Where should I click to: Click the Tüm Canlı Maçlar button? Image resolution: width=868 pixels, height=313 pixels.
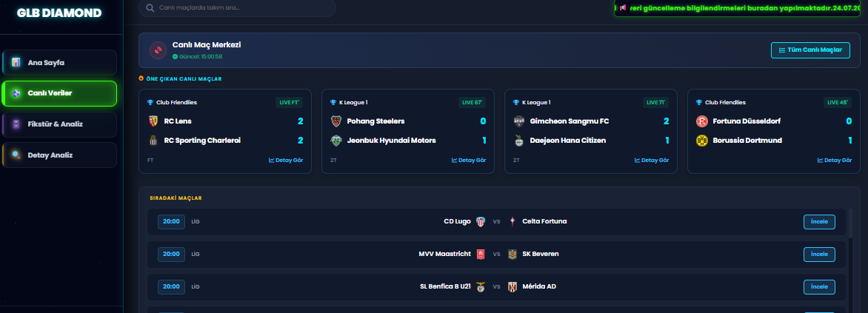[x=810, y=50]
